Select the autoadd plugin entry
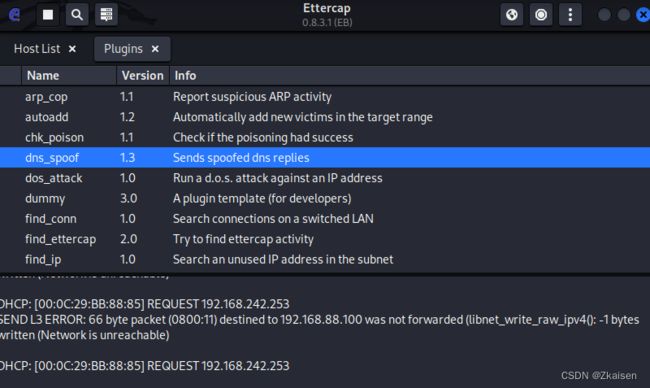This screenshot has width=650, height=388. pos(325,117)
